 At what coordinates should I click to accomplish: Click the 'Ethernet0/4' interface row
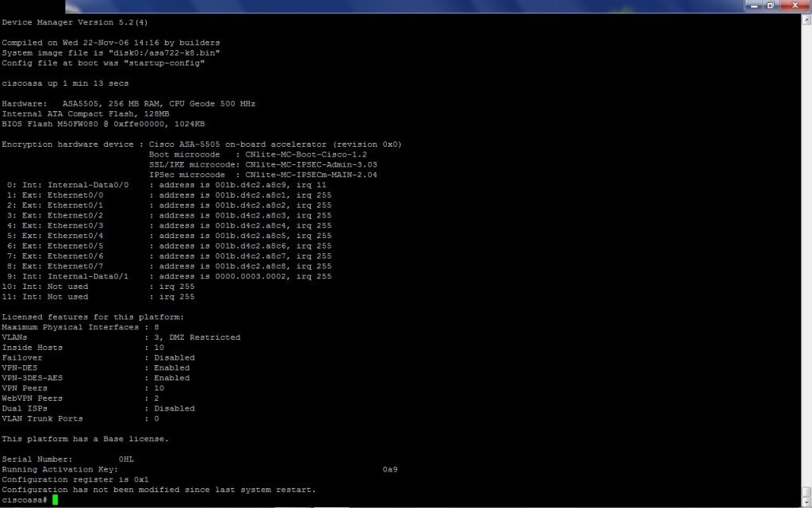pos(169,235)
